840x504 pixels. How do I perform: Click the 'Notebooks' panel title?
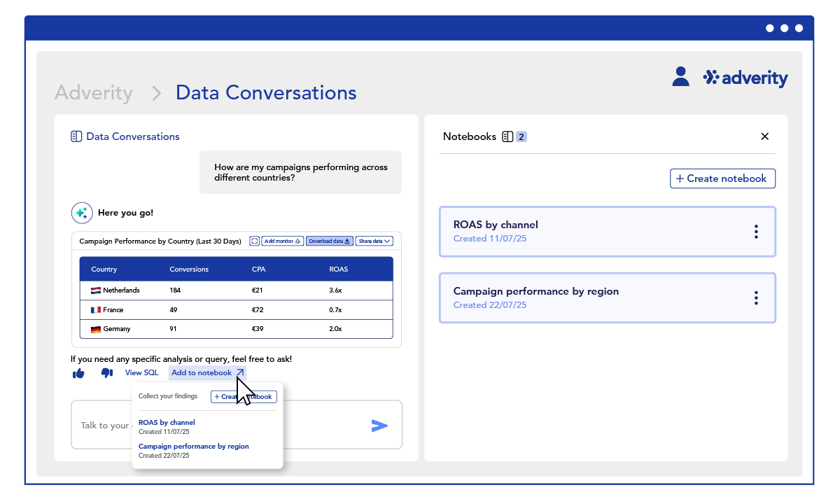coord(470,136)
